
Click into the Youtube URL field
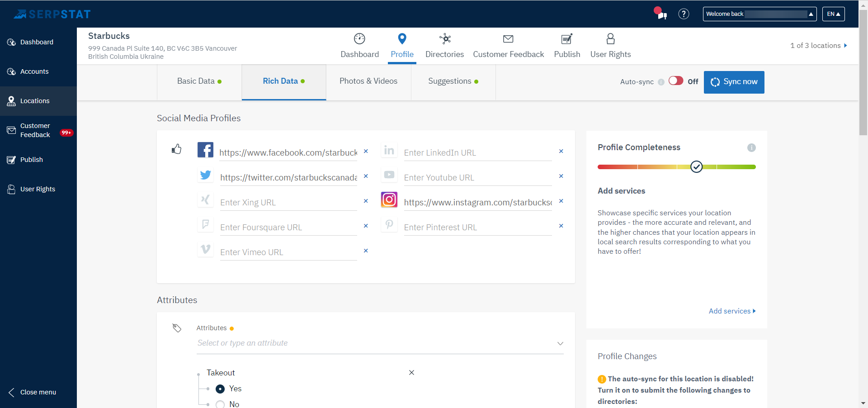tap(478, 177)
